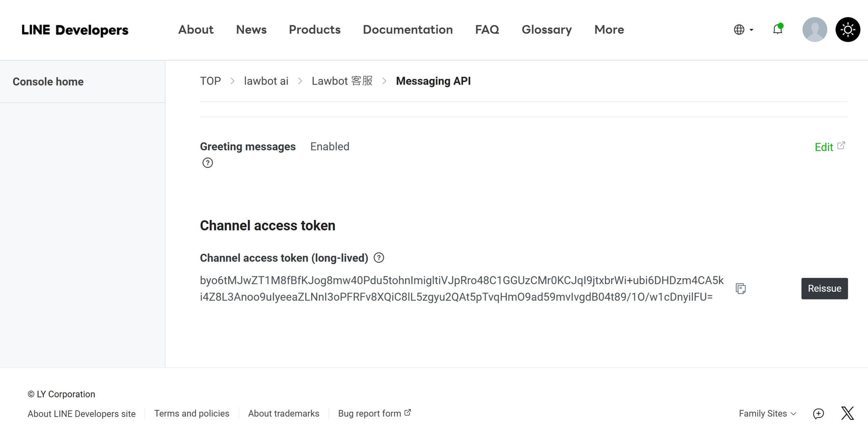
Task: Open the About menu item
Action: (x=196, y=29)
